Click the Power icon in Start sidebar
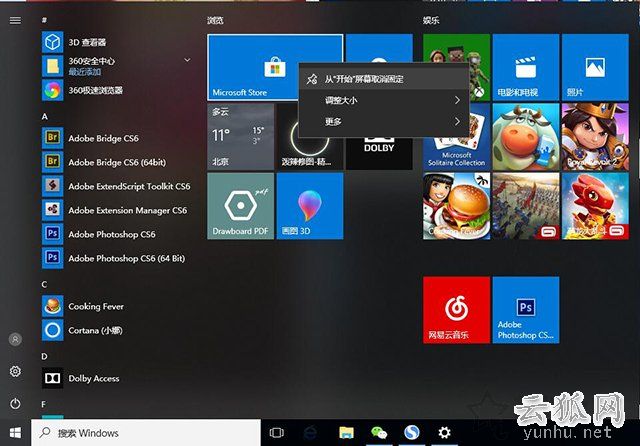Screen dimensions: 640x446 (15, 404)
